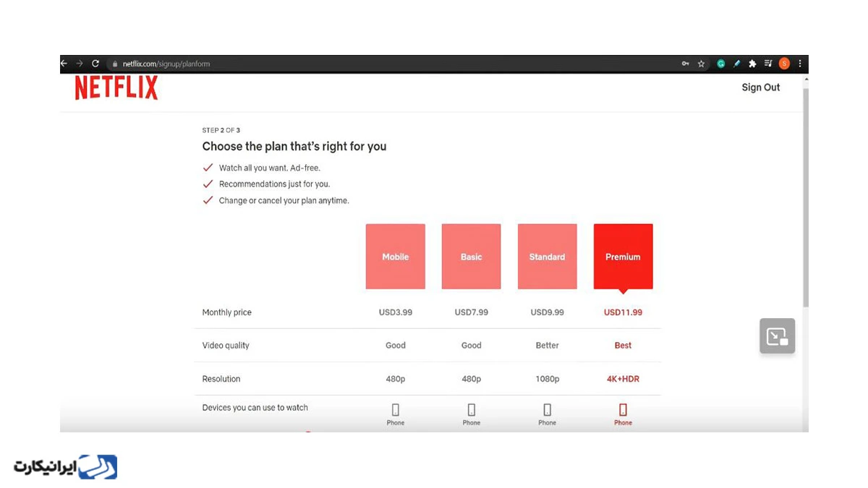Click the Monthly price row label

(227, 312)
